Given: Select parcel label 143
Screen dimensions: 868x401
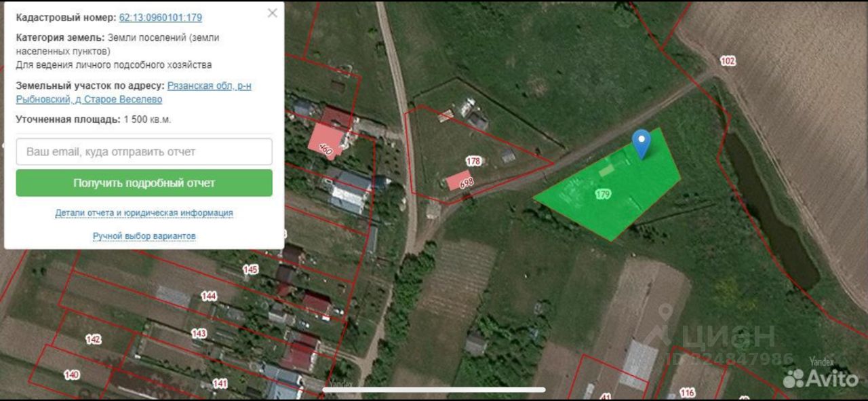Looking at the screenshot, I should pyautogui.click(x=199, y=333).
